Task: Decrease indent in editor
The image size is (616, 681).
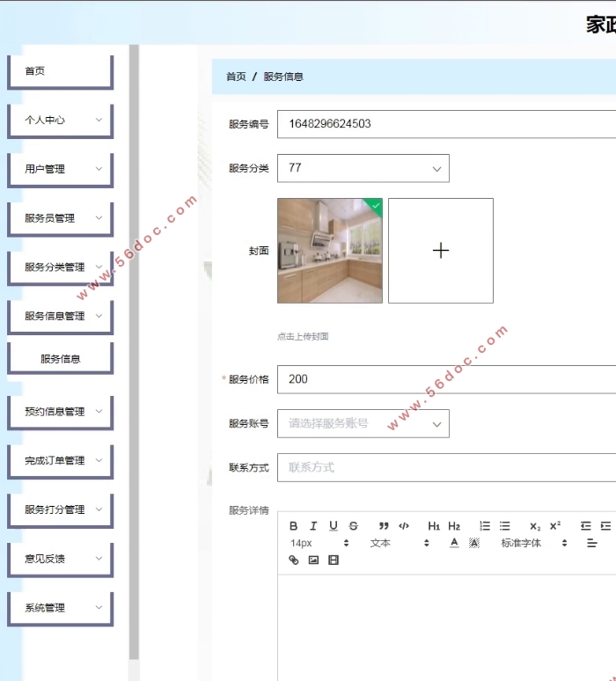Action: tap(585, 526)
